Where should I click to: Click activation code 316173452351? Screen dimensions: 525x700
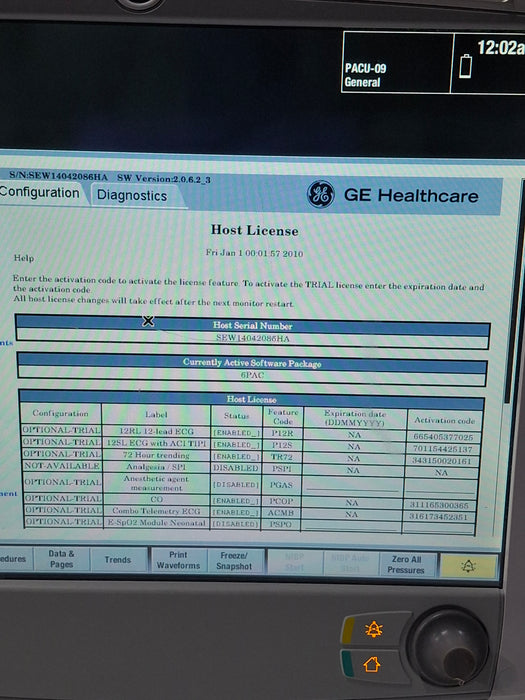(438, 517)
